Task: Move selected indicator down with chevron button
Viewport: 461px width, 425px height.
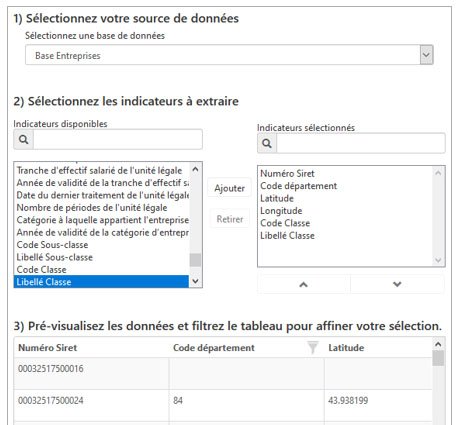Action: (397, 284)
